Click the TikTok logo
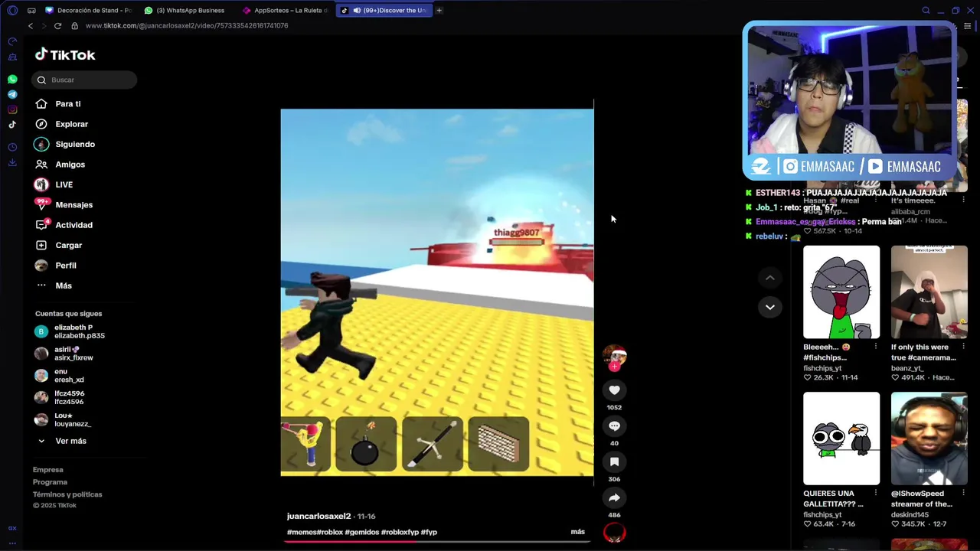Image resolution: width=980 pixels, height=551 pixels. click(65, 54)
